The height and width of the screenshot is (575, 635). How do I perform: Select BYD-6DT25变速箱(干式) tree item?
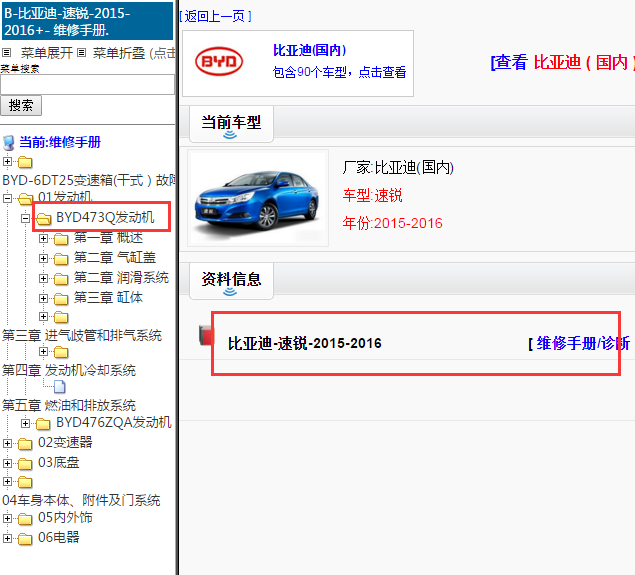(x=88, y=180)
